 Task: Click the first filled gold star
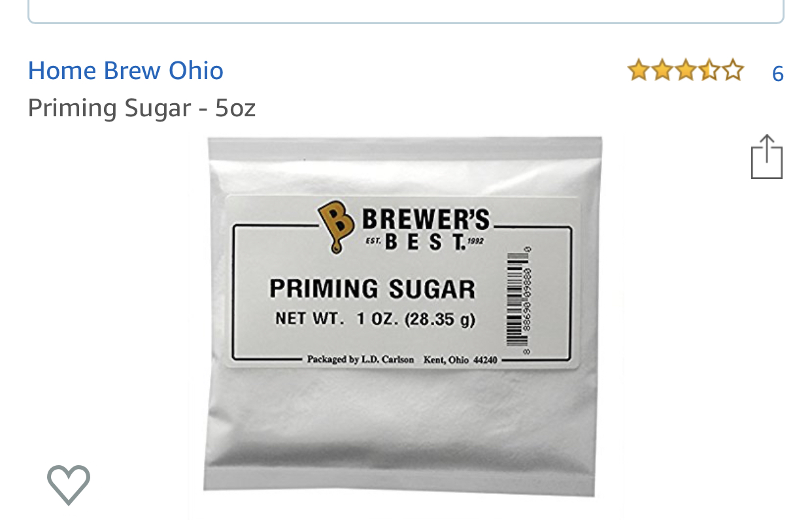639,70
